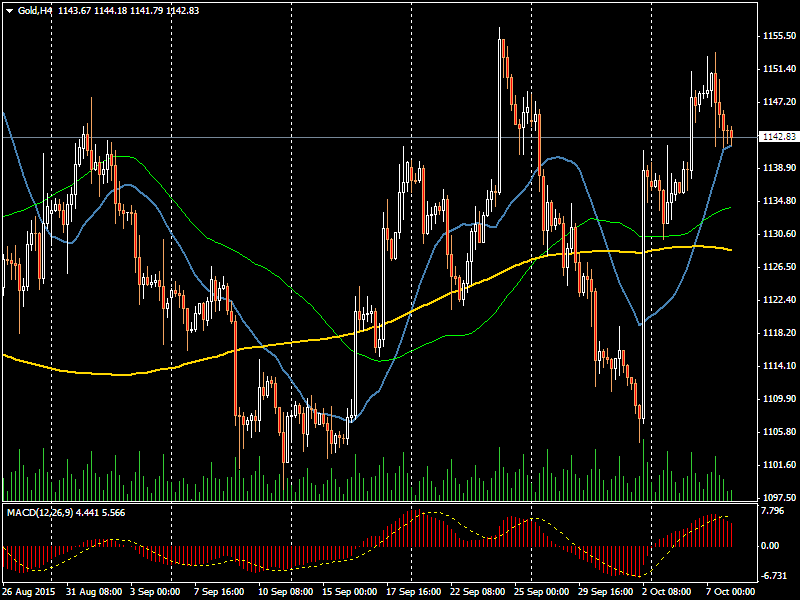Image resolution: width=800 pixels, height=600 pixels.
Task: Click the 1097.50 price scale label
Action: click(x=778, y=498)
